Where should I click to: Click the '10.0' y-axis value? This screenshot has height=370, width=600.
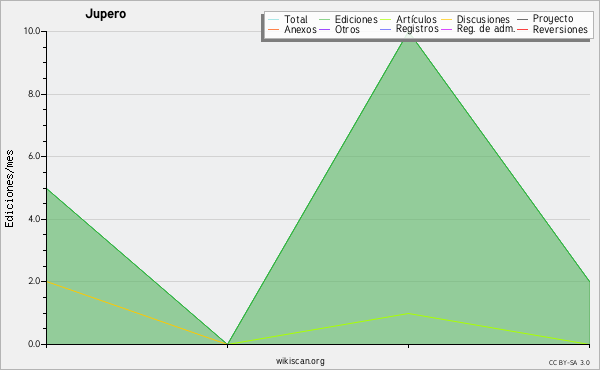point(32,31)
